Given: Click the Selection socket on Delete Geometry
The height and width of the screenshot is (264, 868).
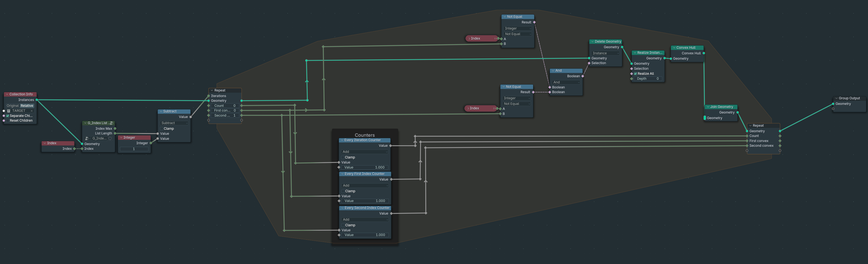Looking at the screenshot, I should click(589, 63).
